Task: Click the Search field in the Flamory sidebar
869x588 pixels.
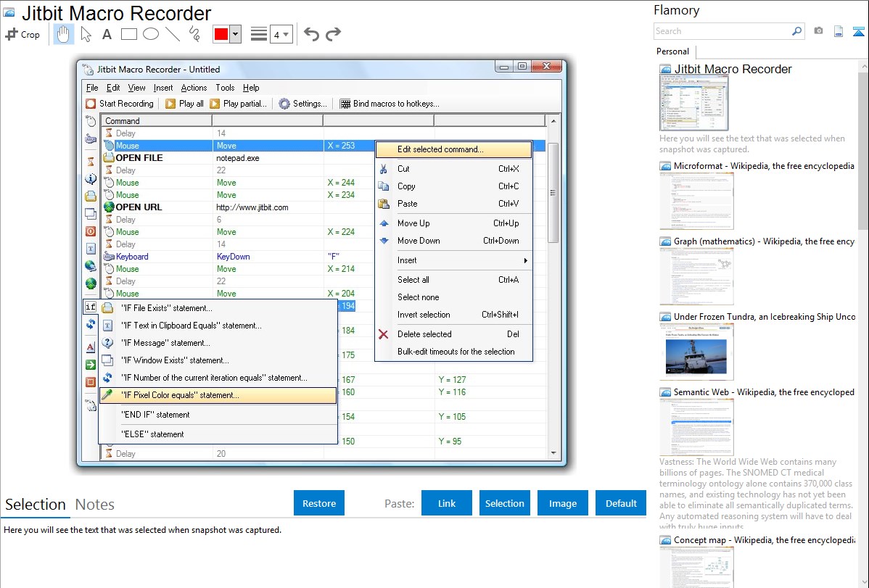Action: [x=718, y=31]
